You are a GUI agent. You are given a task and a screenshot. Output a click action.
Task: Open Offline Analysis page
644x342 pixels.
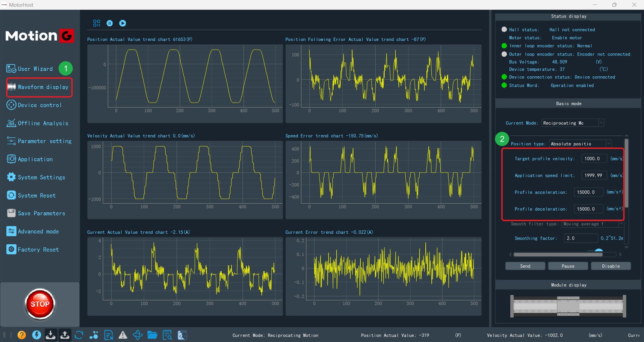coord(38,123)
